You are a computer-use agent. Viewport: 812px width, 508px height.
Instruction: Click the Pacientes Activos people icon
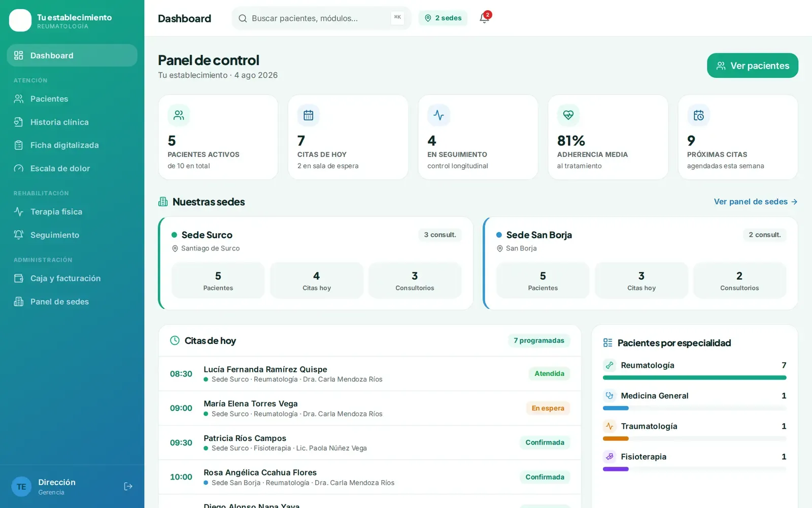(x=179, y=115)
